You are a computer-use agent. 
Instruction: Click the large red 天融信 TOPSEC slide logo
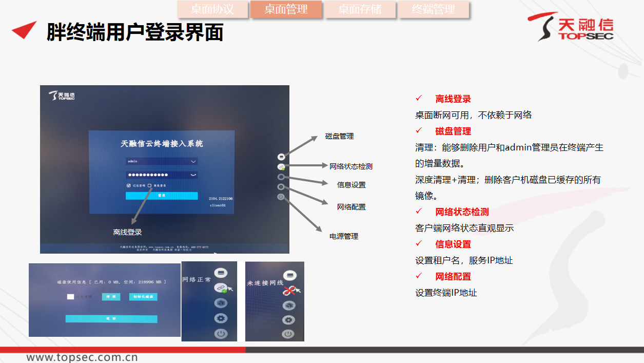click(x=570, y=27)
